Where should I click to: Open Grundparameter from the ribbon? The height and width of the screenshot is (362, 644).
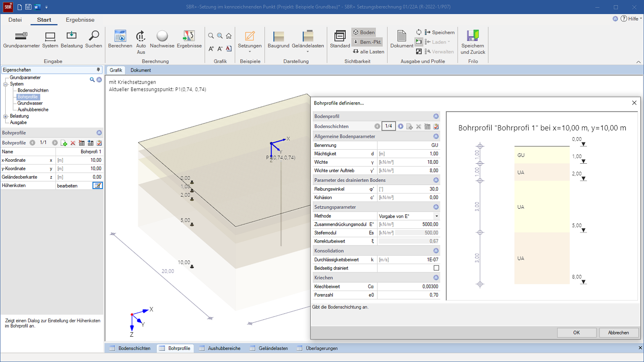click(x=21, y=39)
